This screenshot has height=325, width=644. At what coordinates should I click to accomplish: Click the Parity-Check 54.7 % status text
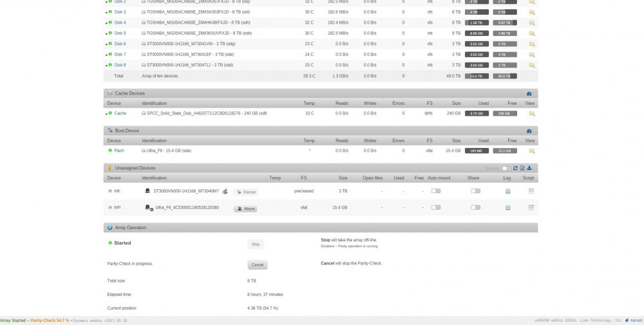[x=50, y=320]
